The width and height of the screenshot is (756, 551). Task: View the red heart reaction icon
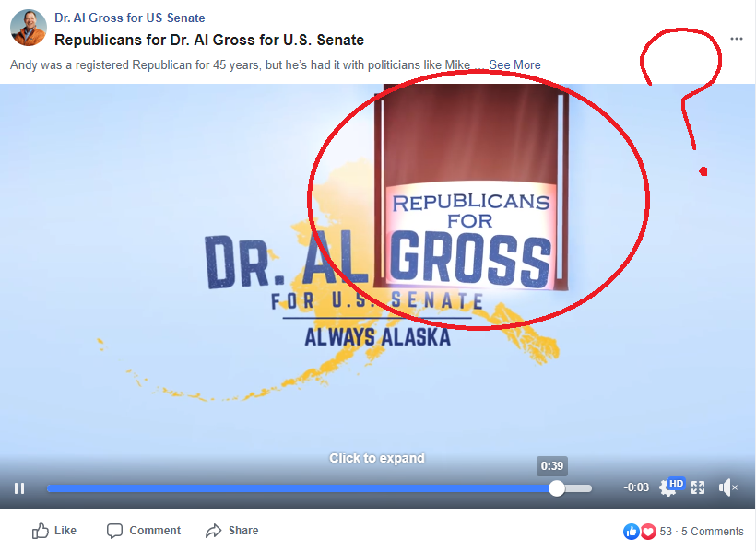pos(648,532)
